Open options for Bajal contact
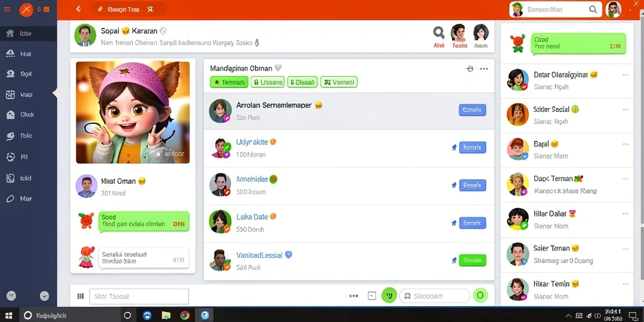This screenshot has height=322, width=644. 626,144
